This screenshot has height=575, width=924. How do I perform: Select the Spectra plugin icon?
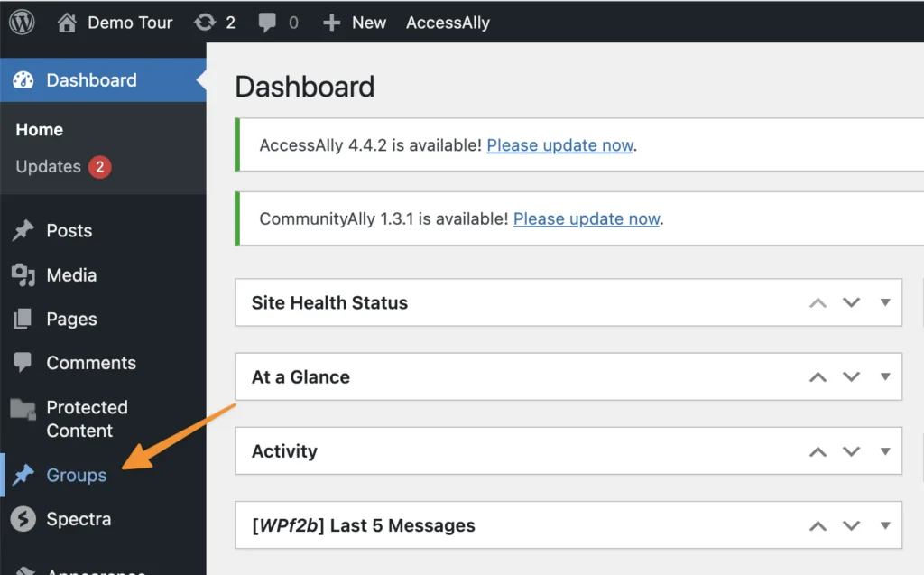coord(25,519)
